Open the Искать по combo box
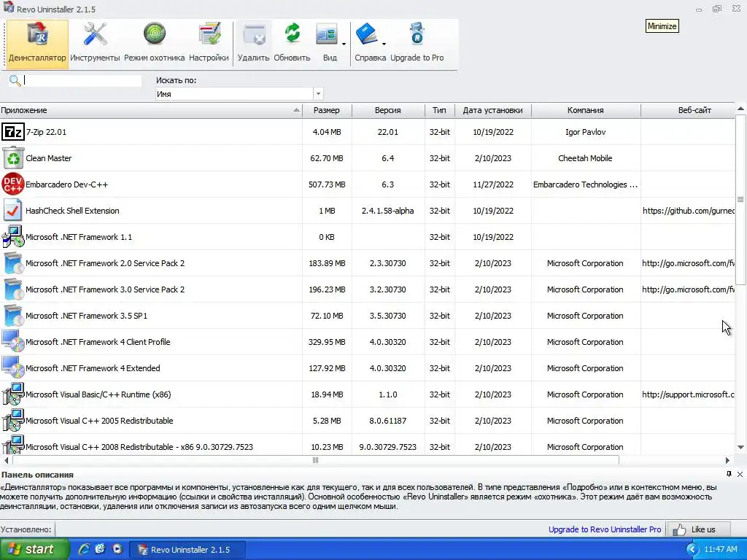747x560 pixels. tap(239, 94)
